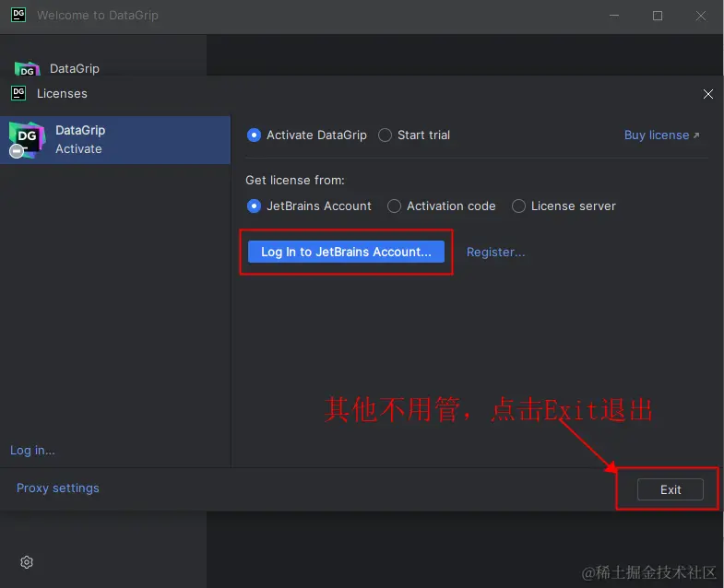Click the DG icon in Licenses title

click(x=18, y=93)
